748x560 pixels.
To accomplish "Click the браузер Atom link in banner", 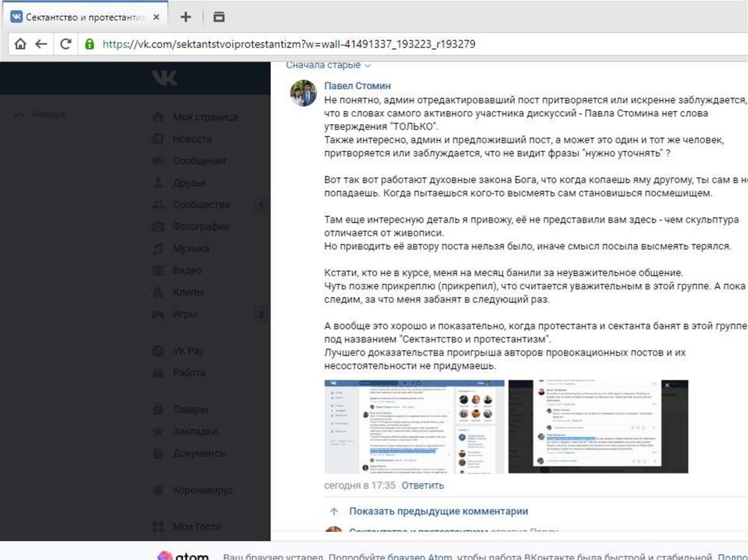I will point(419,556).
